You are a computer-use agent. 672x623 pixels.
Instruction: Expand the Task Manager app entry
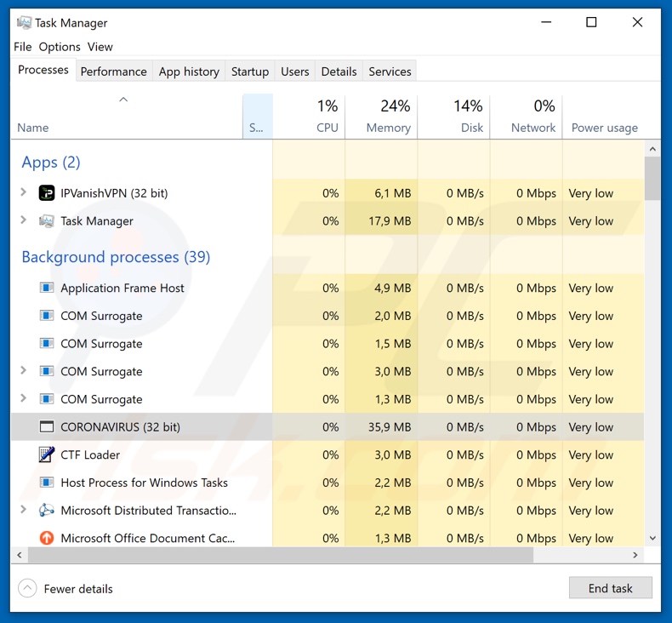tap(24, 220)
